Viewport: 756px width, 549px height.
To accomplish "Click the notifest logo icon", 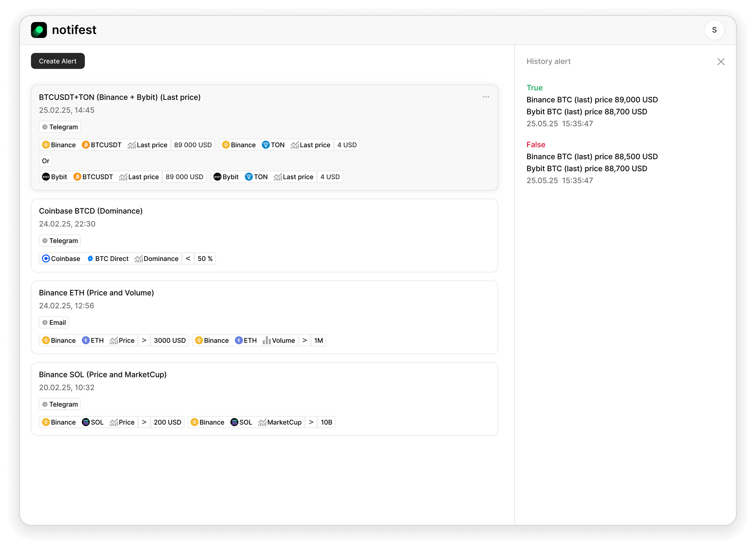I will [39, 30].
